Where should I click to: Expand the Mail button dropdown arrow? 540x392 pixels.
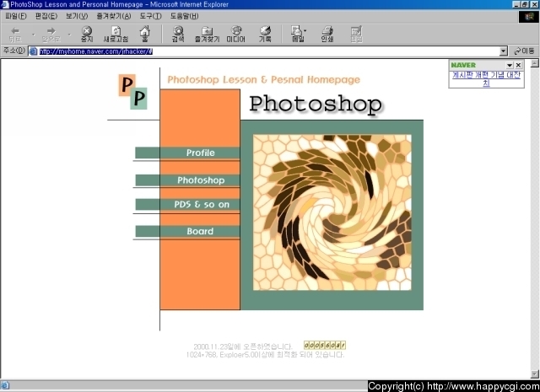click(305, 30)
